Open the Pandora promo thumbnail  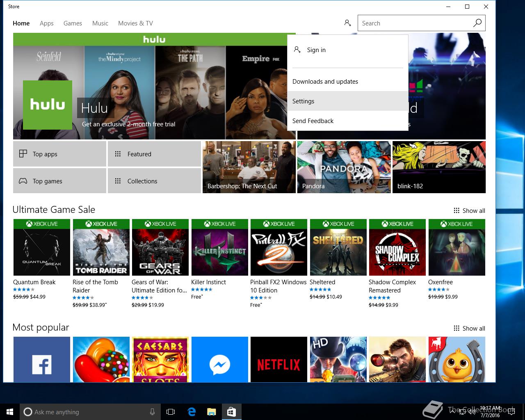344,167
